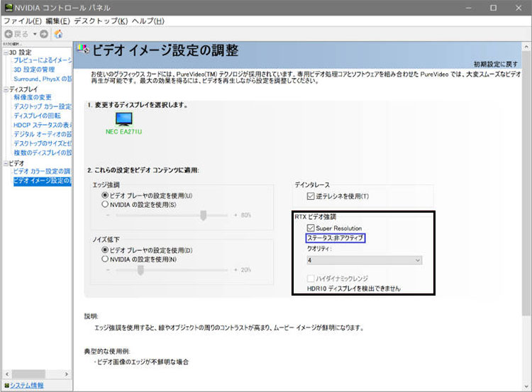Screen dimensions: 532x392
Task: Toggle Super Resolution checkbox
Action: coord(334,228)
